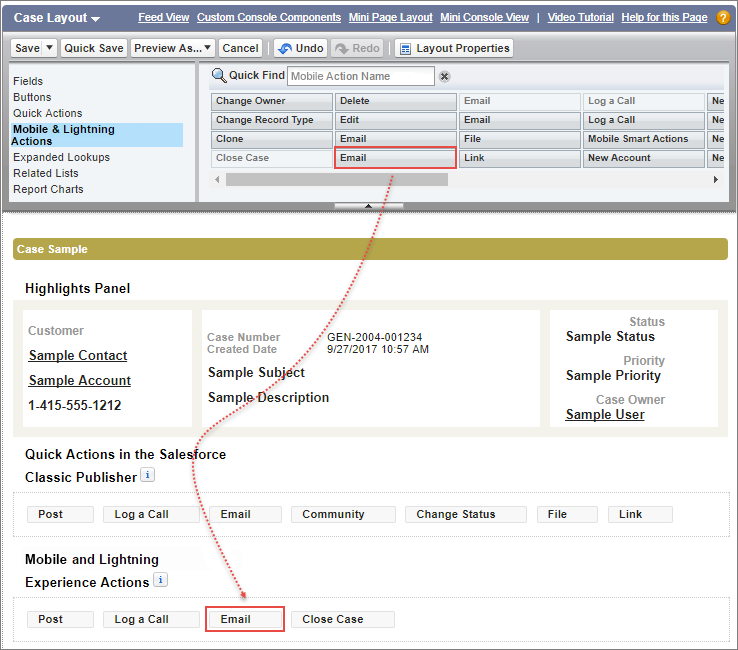Screen dimensions: 738x650
Task: Click Link in Classic Publisher actions
Action: point(640,514)
